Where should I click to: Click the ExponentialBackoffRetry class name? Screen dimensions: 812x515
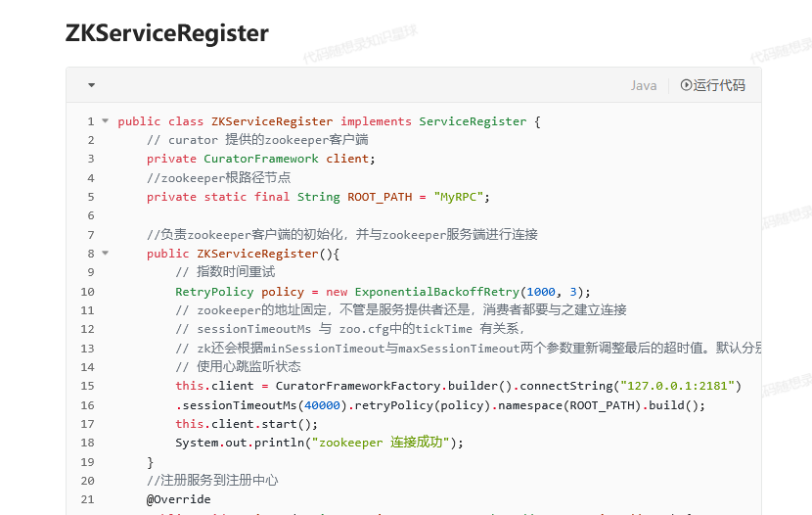pyautogui.click(x=437, y=292)
